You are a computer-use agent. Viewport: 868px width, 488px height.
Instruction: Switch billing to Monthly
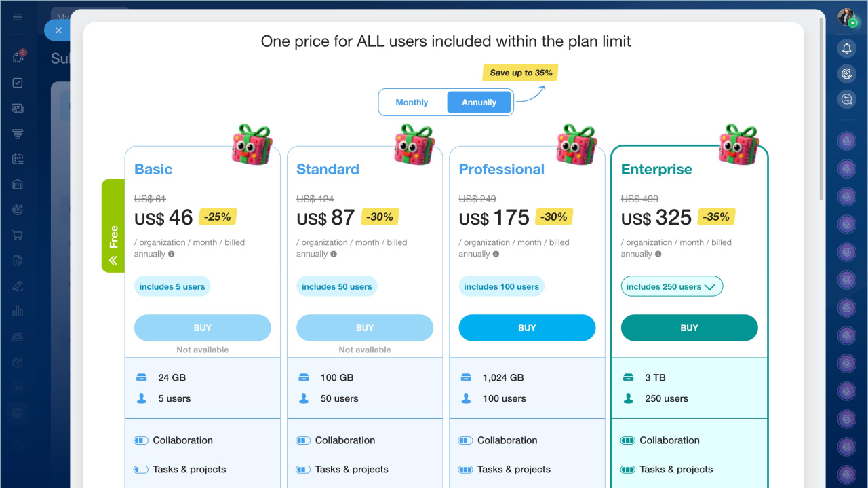coord(412,102)
